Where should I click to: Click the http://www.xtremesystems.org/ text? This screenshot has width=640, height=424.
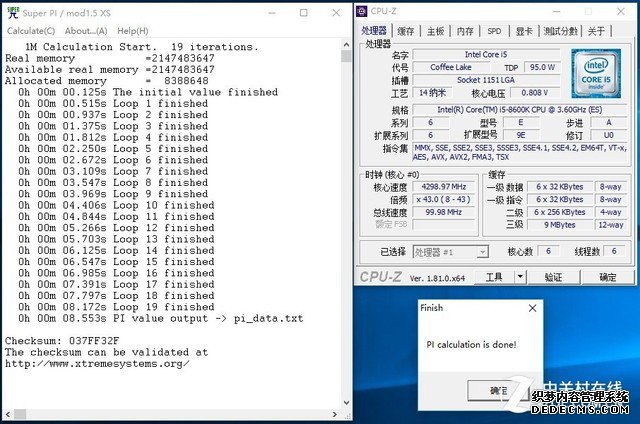97,364
